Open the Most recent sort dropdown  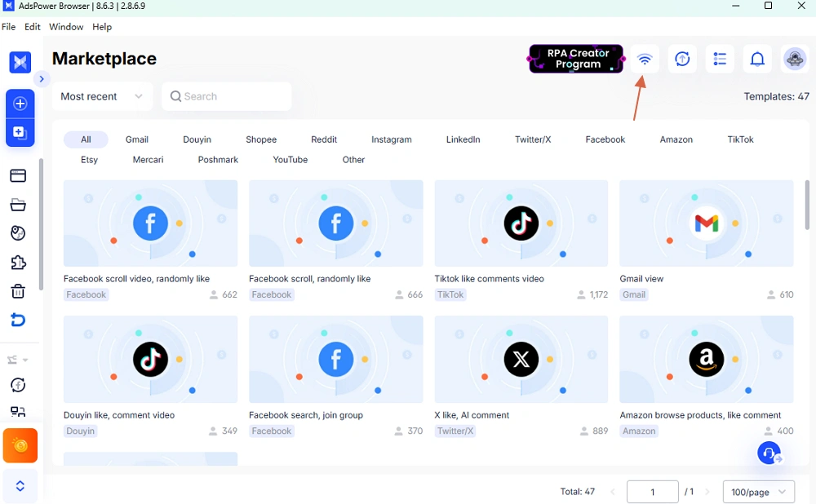click(x=103, y=96)
